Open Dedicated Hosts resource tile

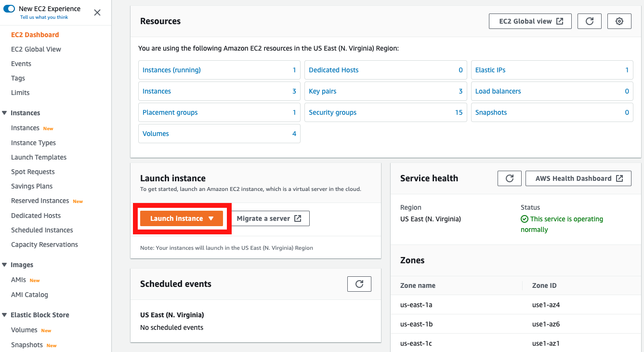pyautogui.click(x=386, y=70)
